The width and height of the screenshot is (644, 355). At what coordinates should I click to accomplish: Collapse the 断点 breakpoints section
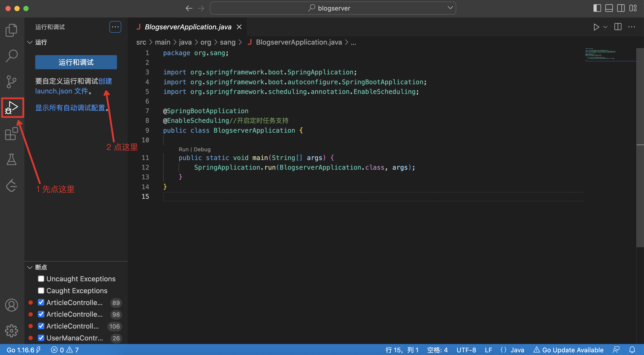coord(30,267)
